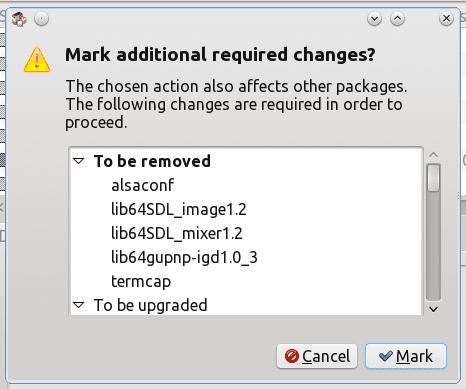Image resolution: width=466 pixels, height=389 pixels.
Task: Collapse the "To be upgraded" group
Action: (x=79, y=305)
